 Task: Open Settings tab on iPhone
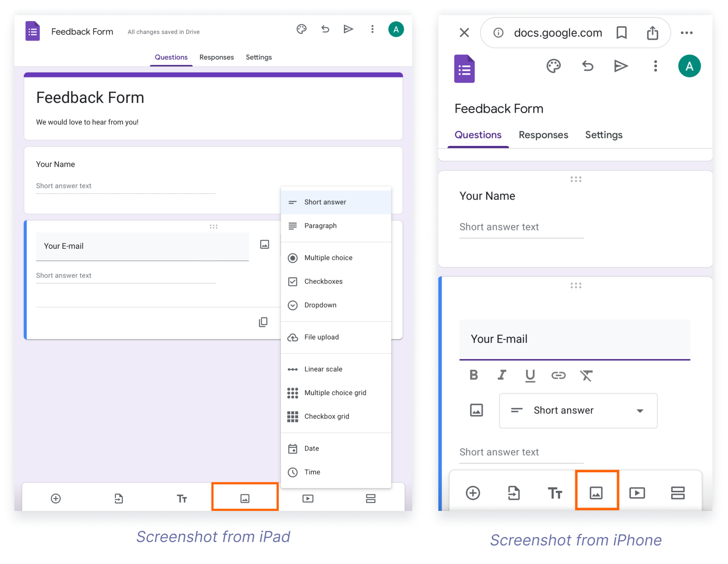point(604,135)
